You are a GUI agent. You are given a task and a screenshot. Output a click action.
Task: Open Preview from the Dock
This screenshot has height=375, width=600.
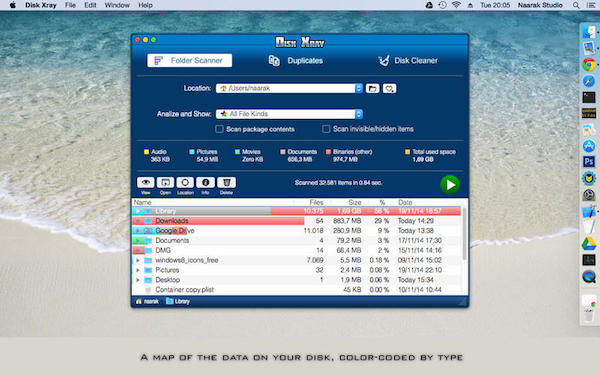(x=589, y=48)
